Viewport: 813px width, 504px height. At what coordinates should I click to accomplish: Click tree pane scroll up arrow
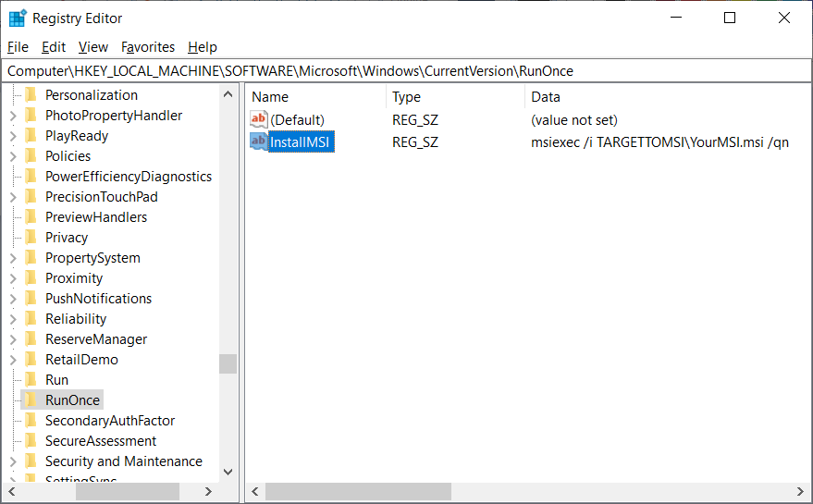pos(228,94)
